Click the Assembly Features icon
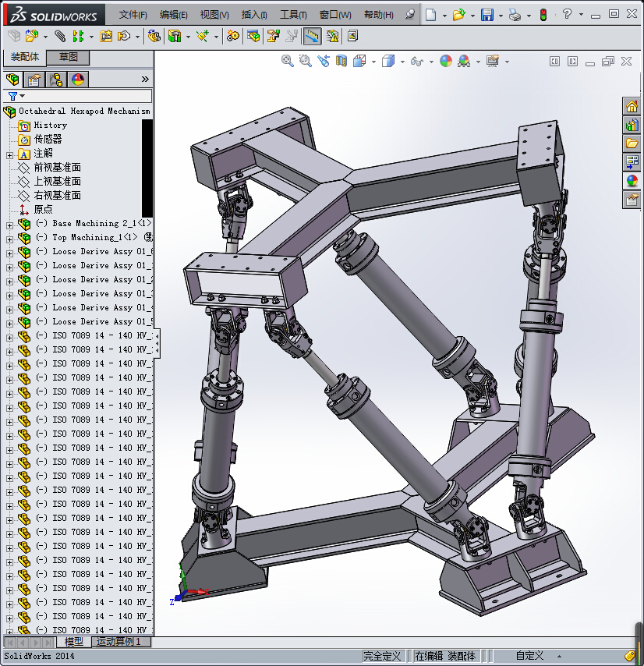Viewport: 644px width, 666px height. coord(175,36)
